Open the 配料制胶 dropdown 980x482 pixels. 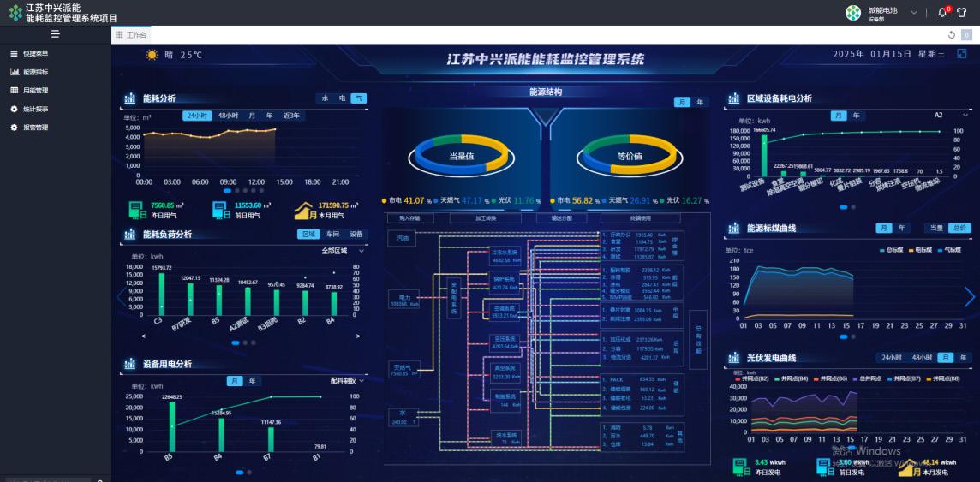[346, 380]
